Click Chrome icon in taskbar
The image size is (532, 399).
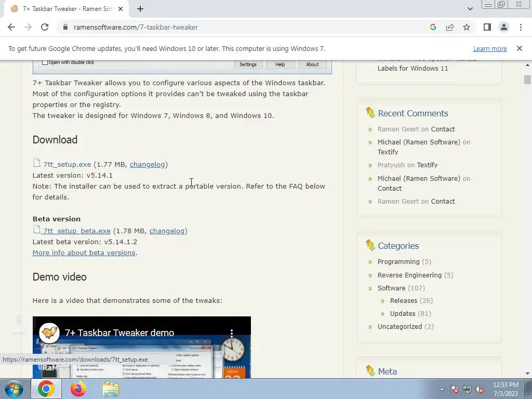pos(46,389)
